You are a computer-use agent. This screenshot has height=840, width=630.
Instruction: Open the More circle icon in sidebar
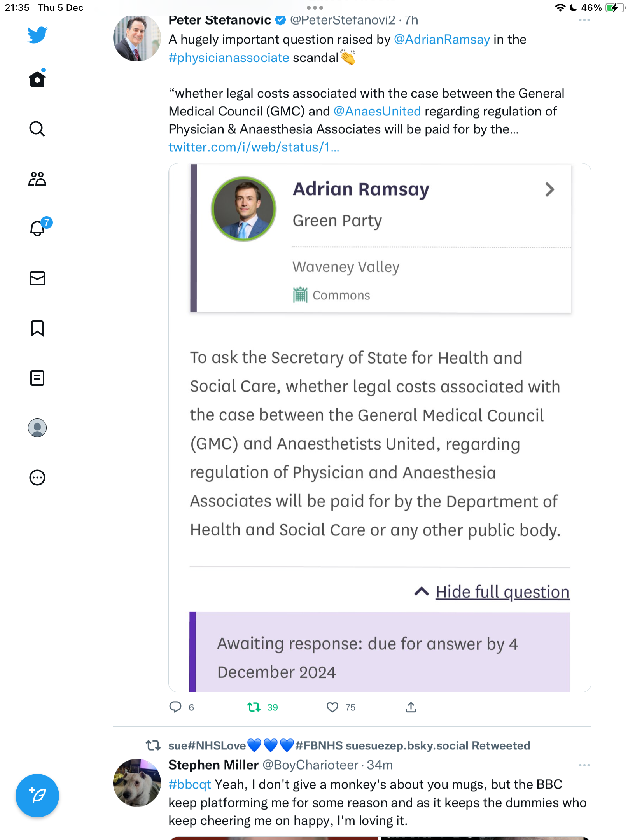coord(37,478)
